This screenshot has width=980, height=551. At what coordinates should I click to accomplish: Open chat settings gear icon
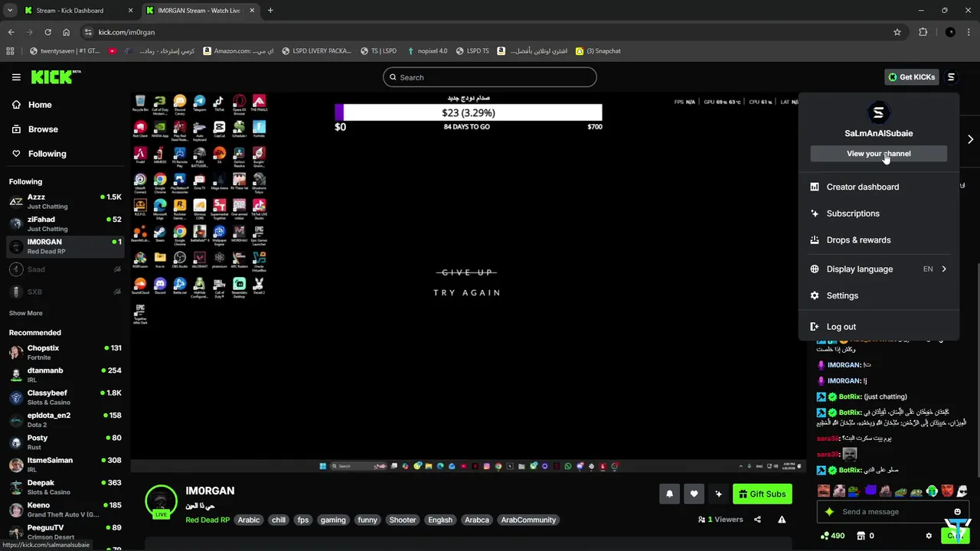(x=929, y=536)
